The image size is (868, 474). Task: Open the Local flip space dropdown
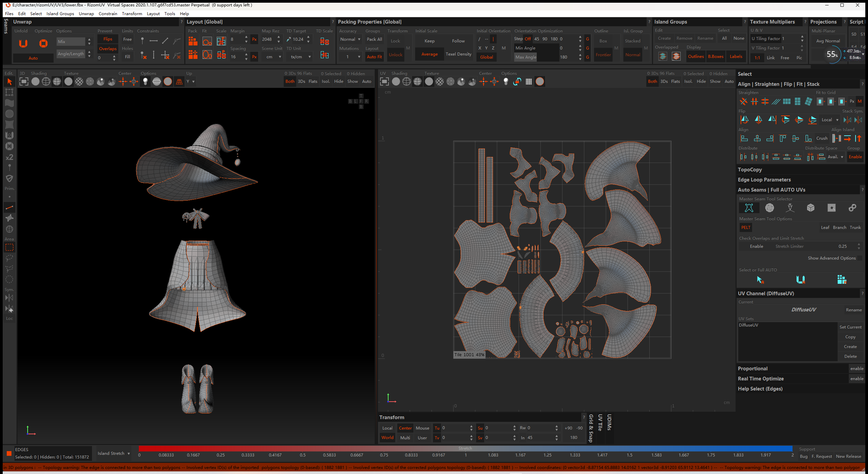[830, 120]
